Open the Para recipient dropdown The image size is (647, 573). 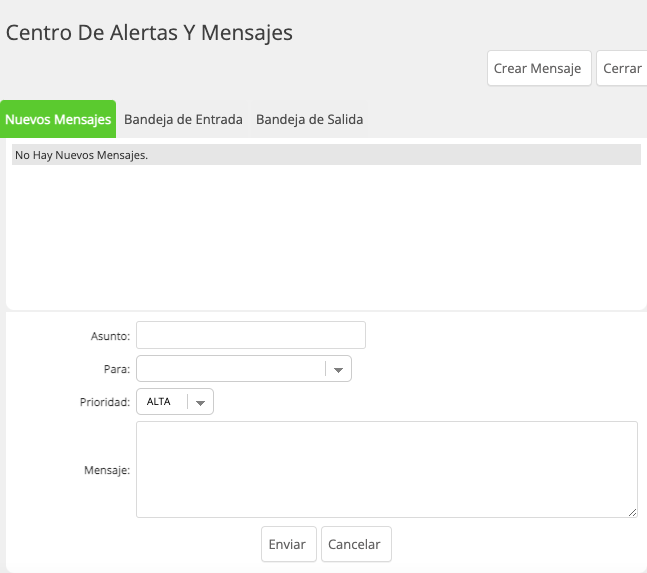244,368
